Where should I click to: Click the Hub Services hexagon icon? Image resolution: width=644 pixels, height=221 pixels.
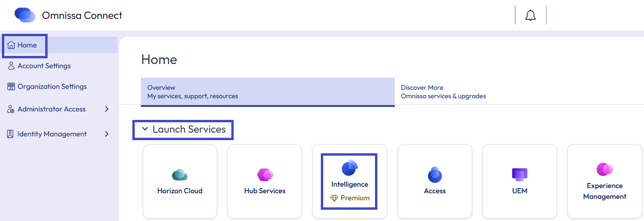[x=265, y=175]
